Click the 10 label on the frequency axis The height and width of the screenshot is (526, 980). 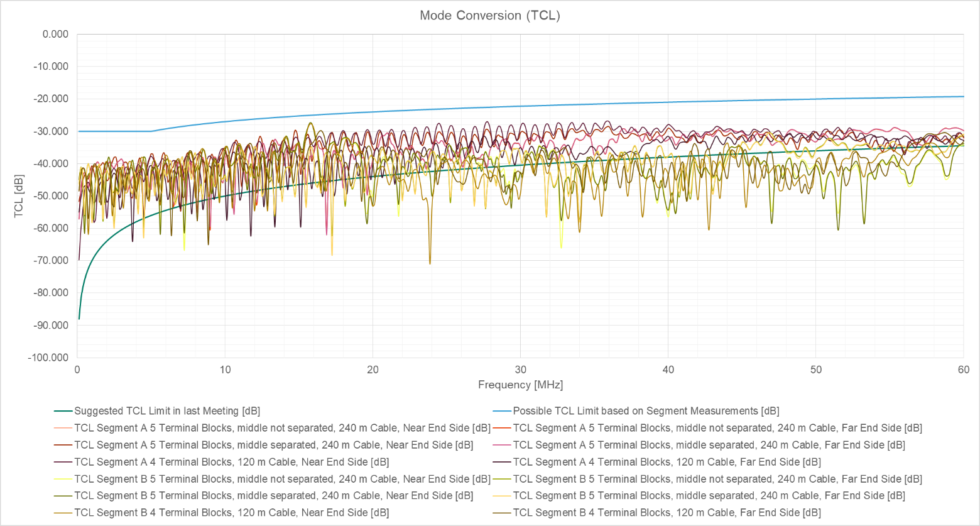[225, 370]
